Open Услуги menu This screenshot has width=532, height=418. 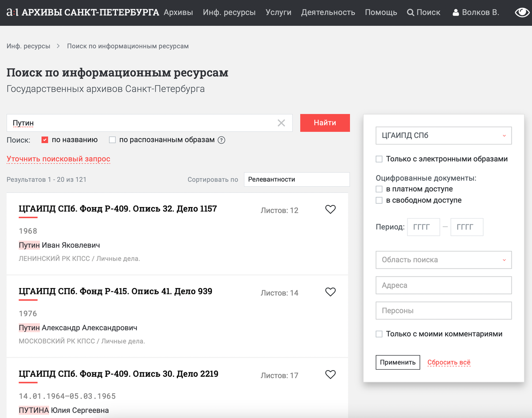pos(278,12)
